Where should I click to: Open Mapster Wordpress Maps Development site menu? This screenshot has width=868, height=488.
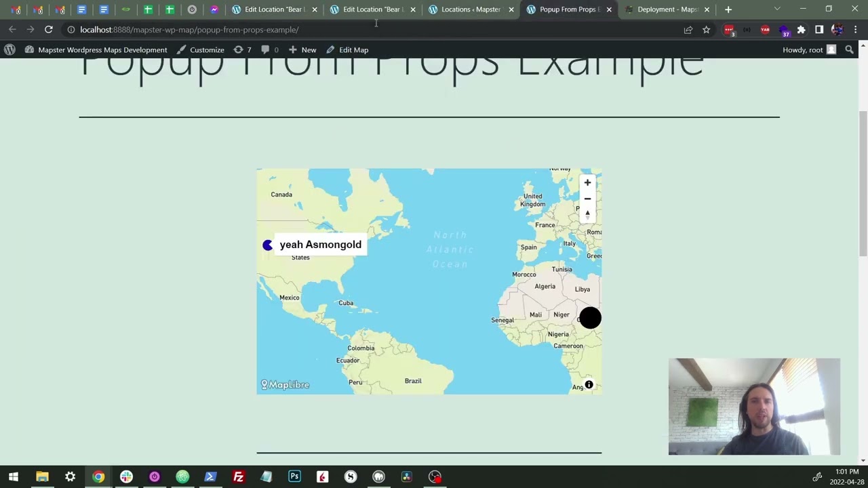[x=96, y=49]
